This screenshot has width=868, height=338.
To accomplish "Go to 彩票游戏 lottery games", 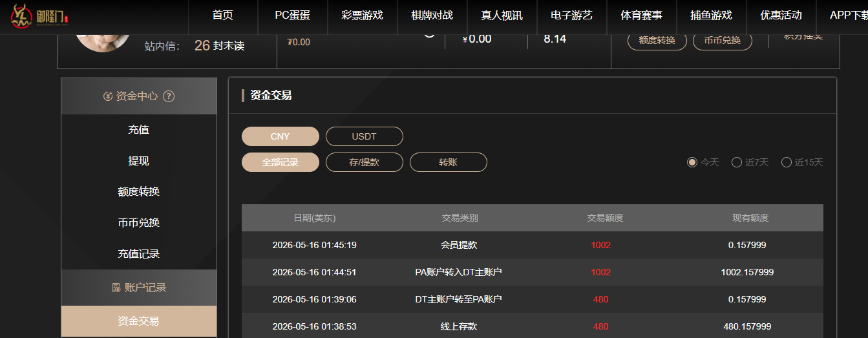I will pyautogui.click(x=362, y=16).
